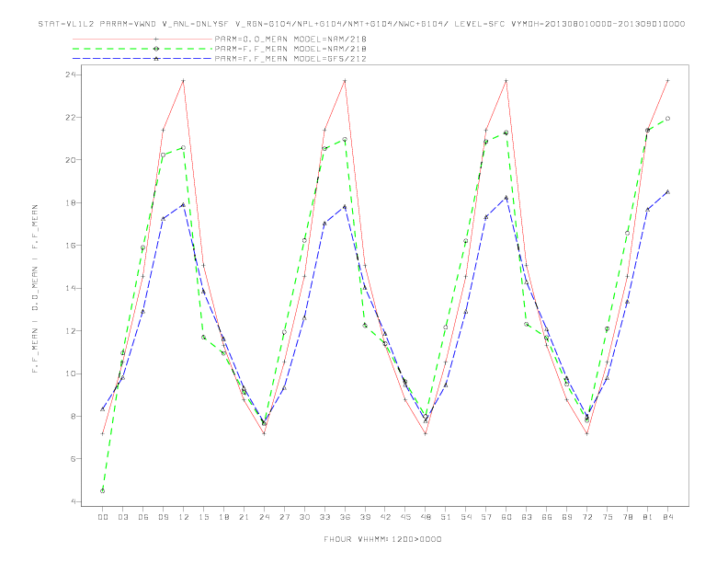The height and width of the screenshot is (563, 728).
Task: Click x-axis forecast hour label 36
Action: [x=345, y=517]
